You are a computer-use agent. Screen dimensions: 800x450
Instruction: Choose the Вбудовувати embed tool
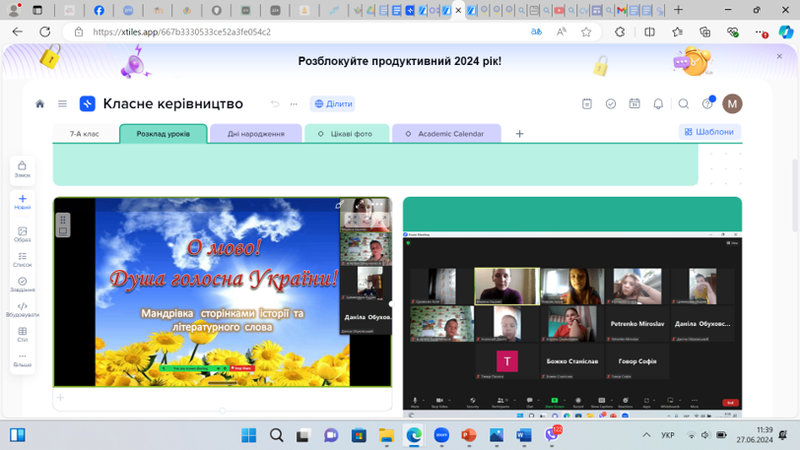pyautogui.click(x=22, y=309)
